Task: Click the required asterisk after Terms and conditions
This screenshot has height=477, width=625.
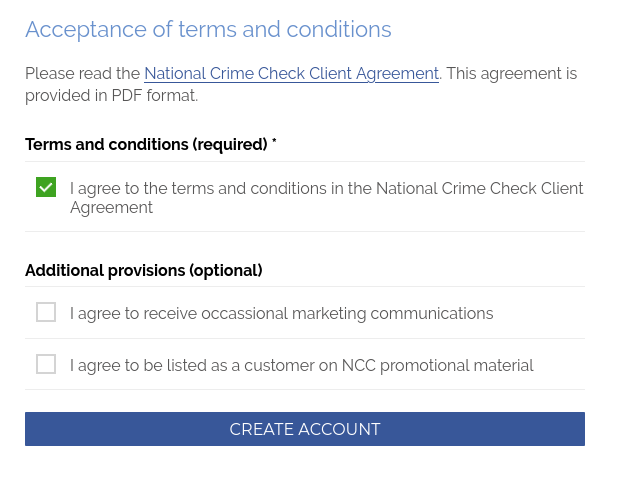Action: (x=274, y=144)
